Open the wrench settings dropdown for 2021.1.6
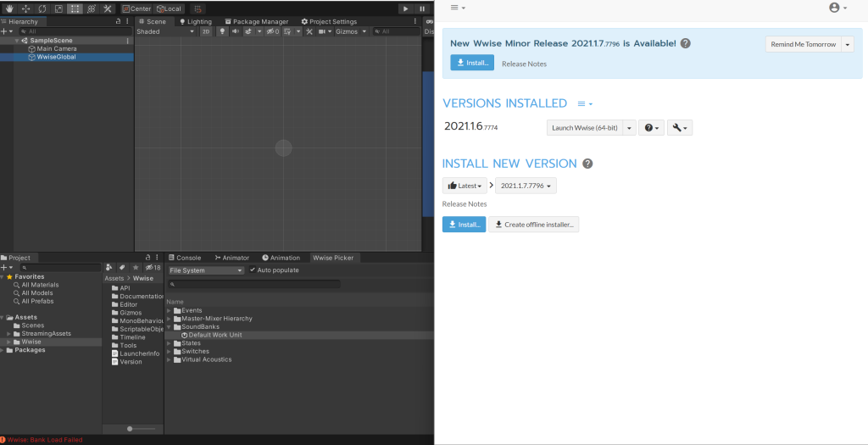Screen dimensions: 868x445 (x=680, y=127)
